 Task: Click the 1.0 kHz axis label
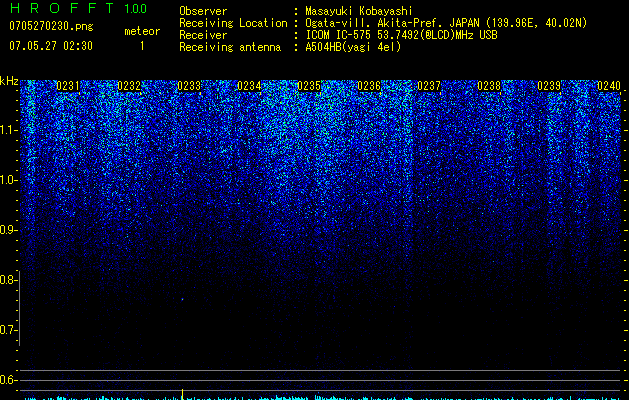pos(8,180)
